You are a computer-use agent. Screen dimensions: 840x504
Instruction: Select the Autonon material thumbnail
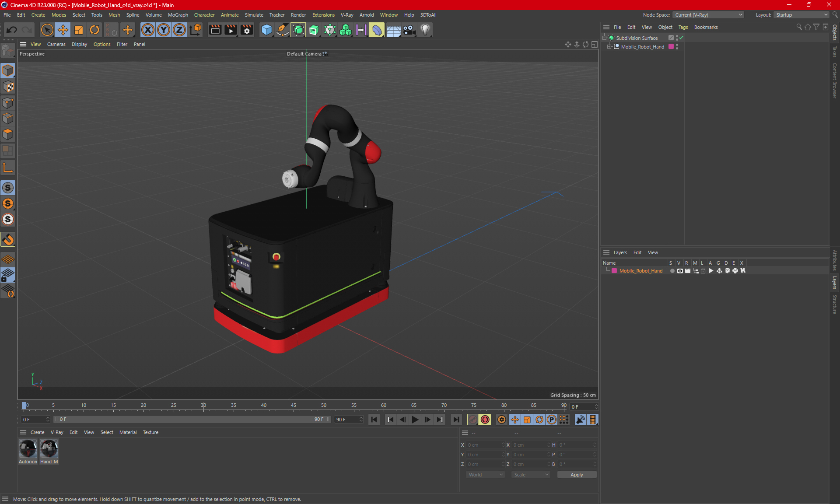click(28, 451)
